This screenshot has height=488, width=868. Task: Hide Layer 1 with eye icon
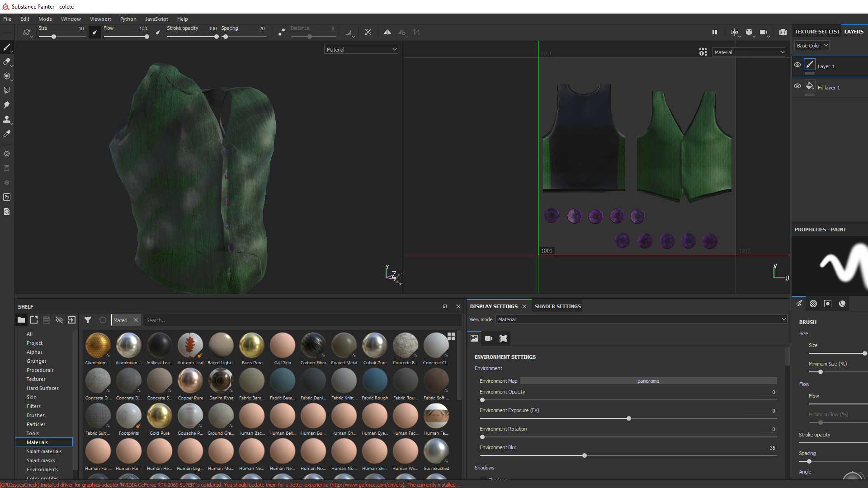797,65
